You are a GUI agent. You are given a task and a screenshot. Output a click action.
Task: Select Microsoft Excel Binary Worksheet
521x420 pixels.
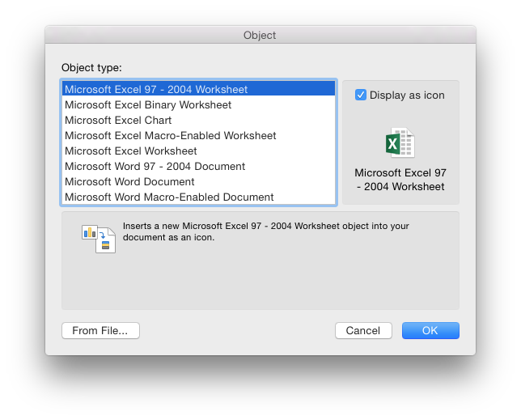(198, 104)
